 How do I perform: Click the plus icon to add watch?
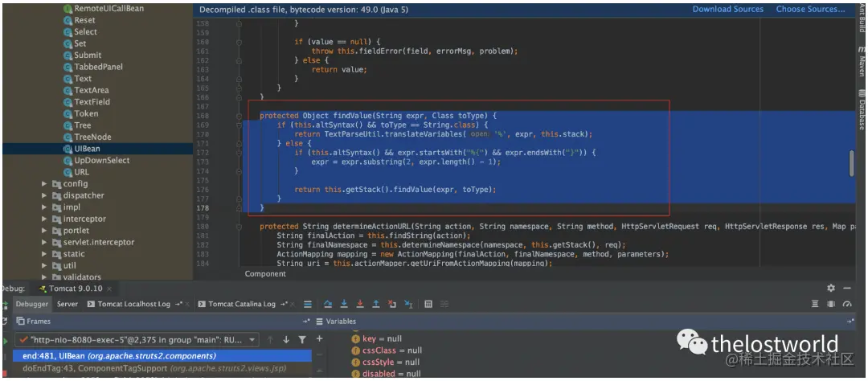point(319,339)
